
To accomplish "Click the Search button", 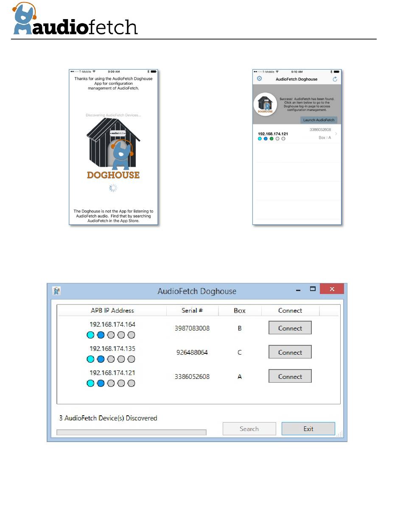I will pyautogui.click(x=249, y=428).
